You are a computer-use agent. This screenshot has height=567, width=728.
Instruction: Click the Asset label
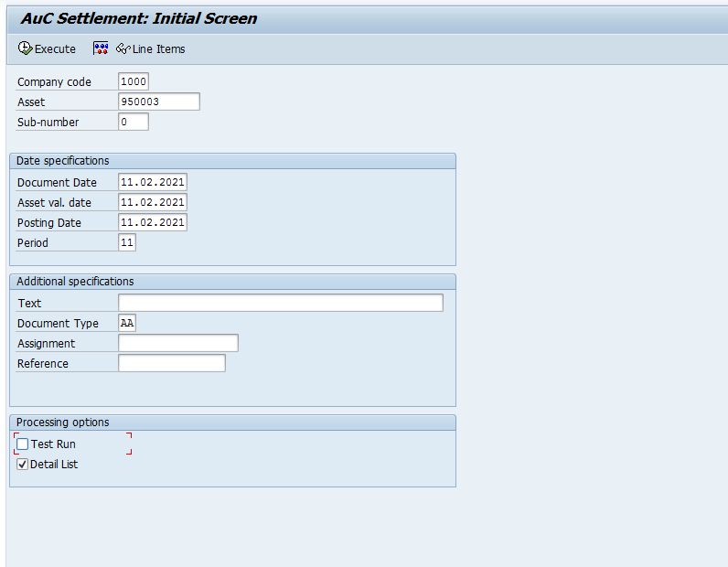point(31,102)
